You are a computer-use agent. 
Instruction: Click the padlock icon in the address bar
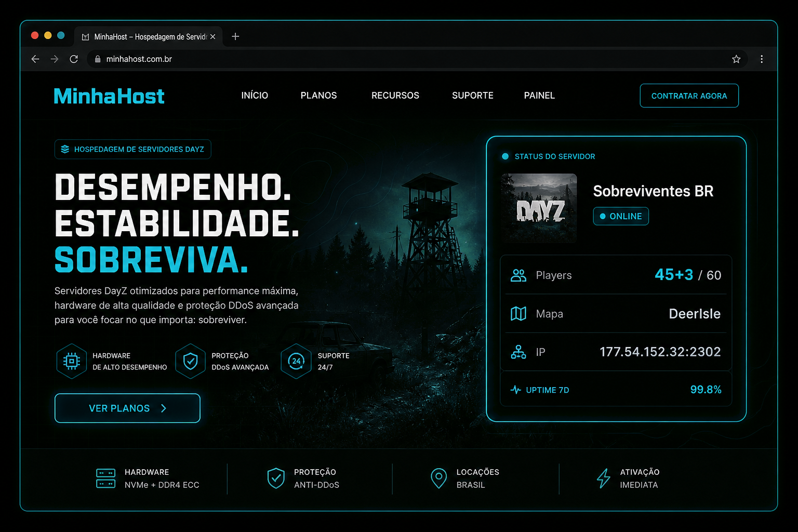(x=97, y=59)
